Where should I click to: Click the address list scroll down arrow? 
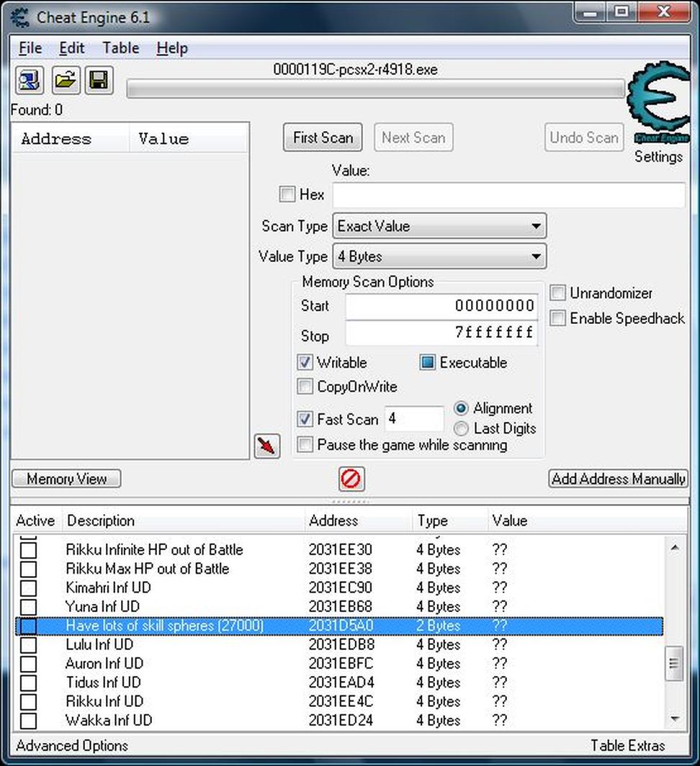[675, 719]
